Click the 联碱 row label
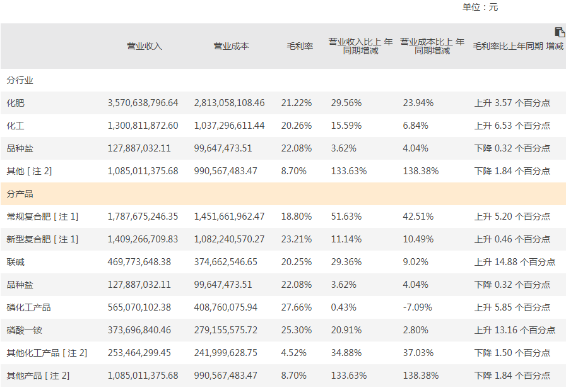 [16, 262]
